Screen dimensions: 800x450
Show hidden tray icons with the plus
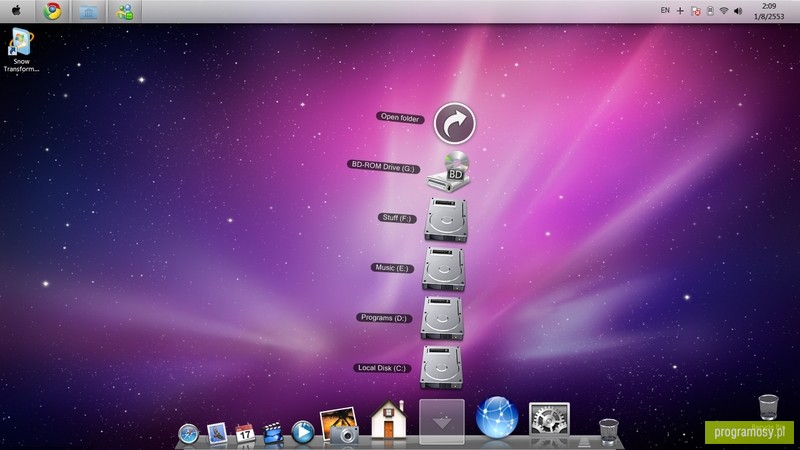point(680,11)
